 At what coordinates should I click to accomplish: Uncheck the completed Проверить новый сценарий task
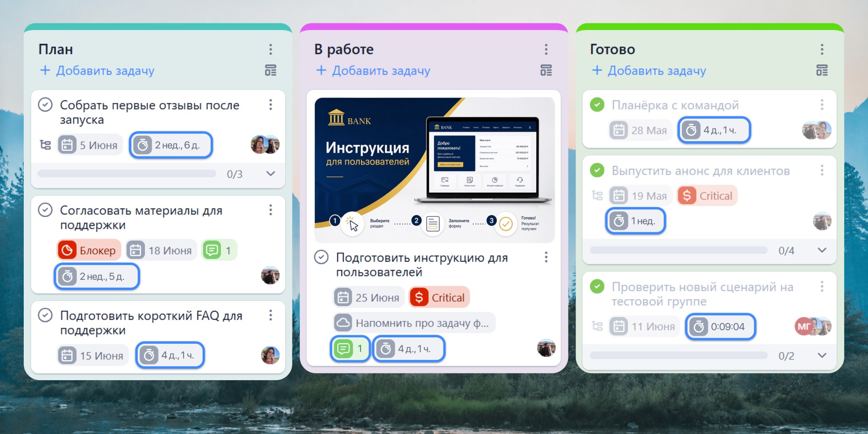[x=597, y=287]
